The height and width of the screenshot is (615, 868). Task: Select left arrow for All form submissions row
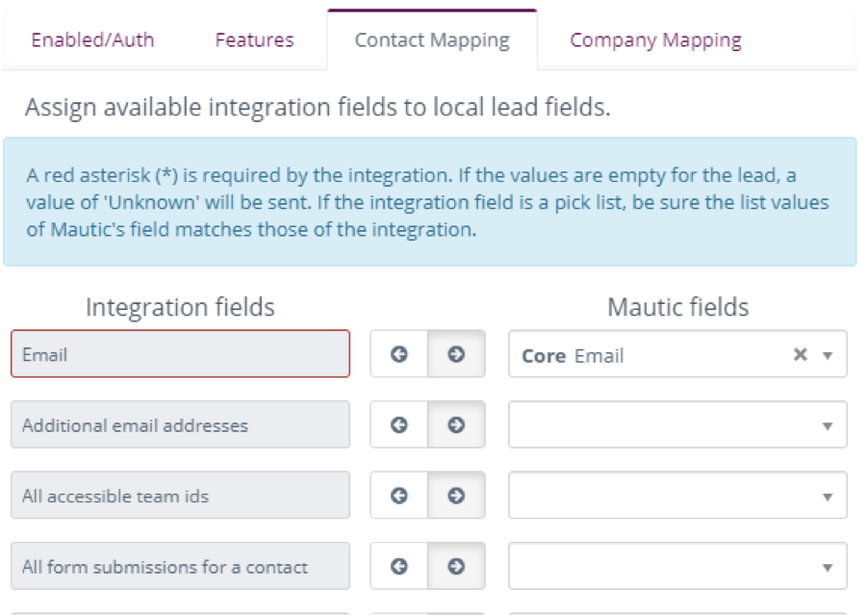399,566
